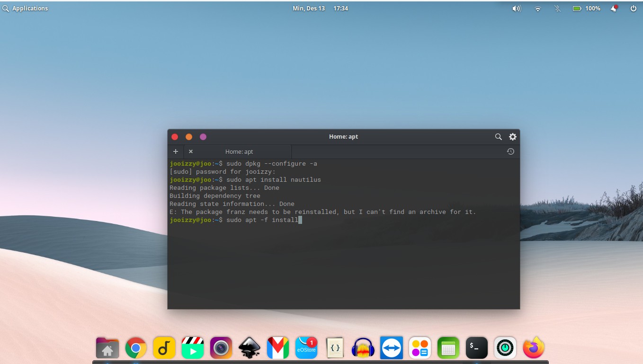Open terminal settings via the gear icon
The image size is (643, 364).
pyautogui.click(x=513, y=137)
